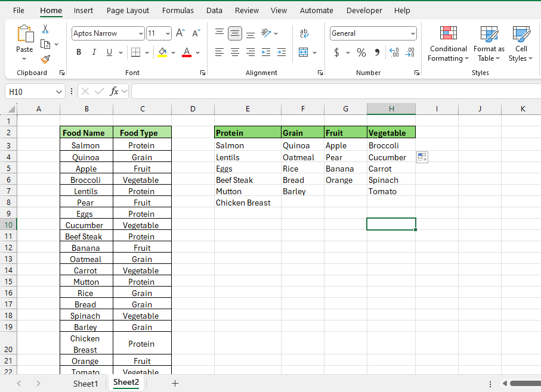This screenshot has height=392, width=541.
Task: Open the underline style dropdown arrow
Action: point(120,52)
